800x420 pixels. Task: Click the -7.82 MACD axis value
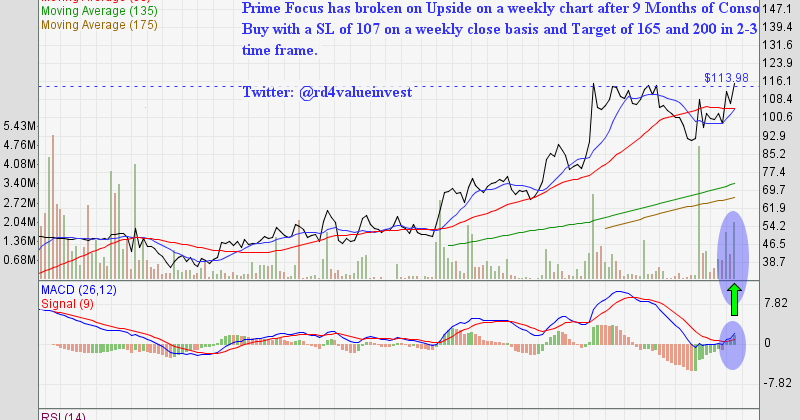coord(777,383)
